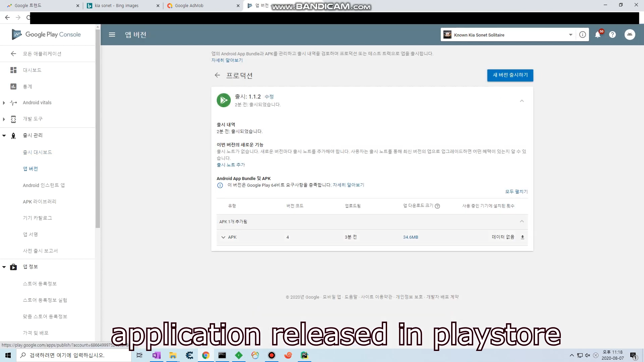
Task: Click the help icon beside 앱 다운로드 크기
Action: (x=437, y=206)
